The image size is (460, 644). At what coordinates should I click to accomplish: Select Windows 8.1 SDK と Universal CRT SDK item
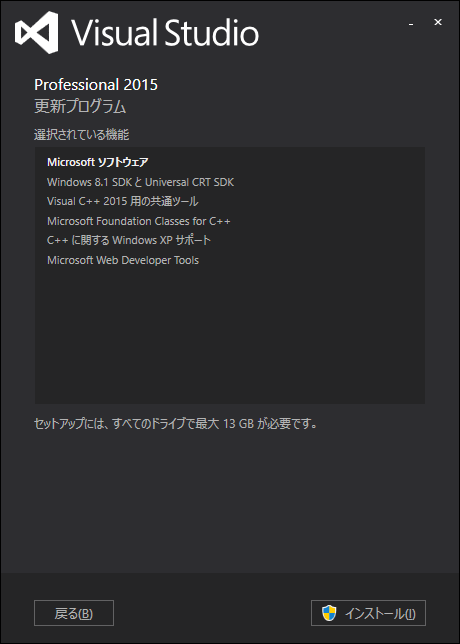[x=140, y=182]
